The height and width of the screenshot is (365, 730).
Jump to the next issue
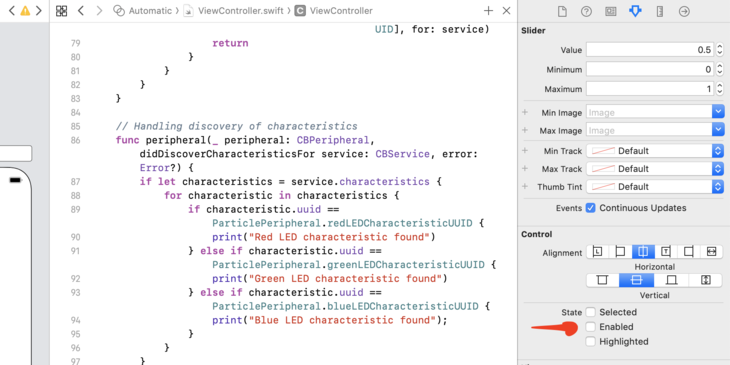click(39, 11)
